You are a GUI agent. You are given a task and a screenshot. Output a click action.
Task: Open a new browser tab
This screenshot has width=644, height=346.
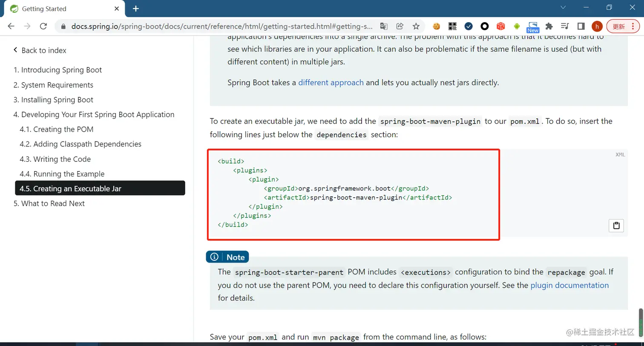tap(135, 9)
